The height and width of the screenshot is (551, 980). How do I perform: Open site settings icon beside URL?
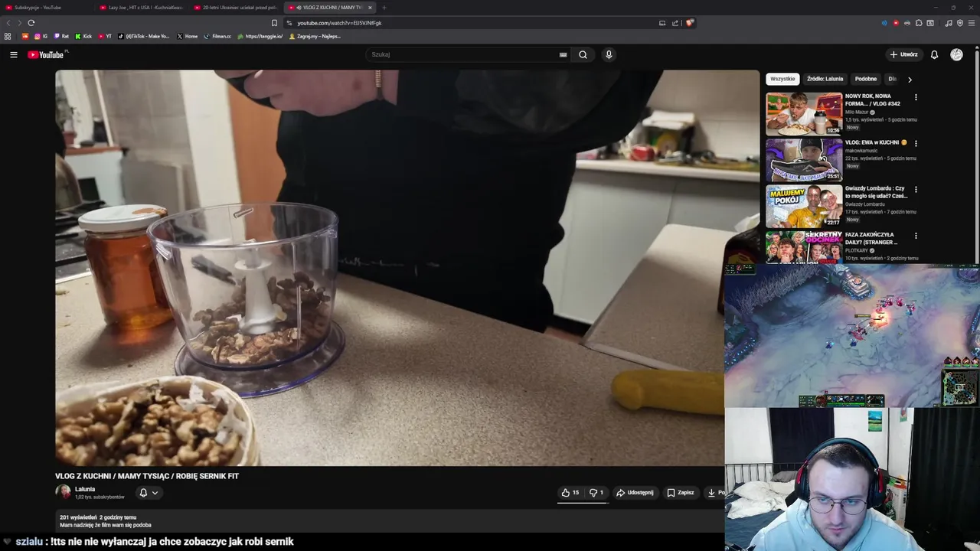coord(289,23)
